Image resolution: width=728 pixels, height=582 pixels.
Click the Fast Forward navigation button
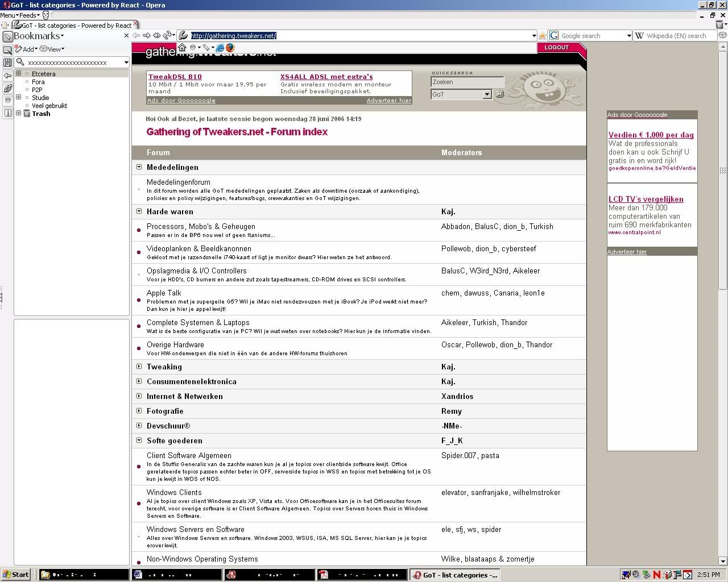pos(157,35)
